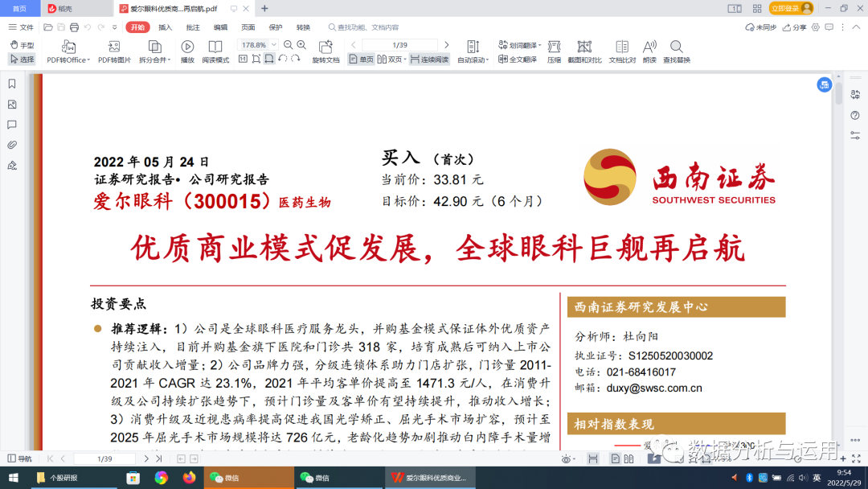Open 查找替换 find and replace
868x489 pixels.
[677, 52]
